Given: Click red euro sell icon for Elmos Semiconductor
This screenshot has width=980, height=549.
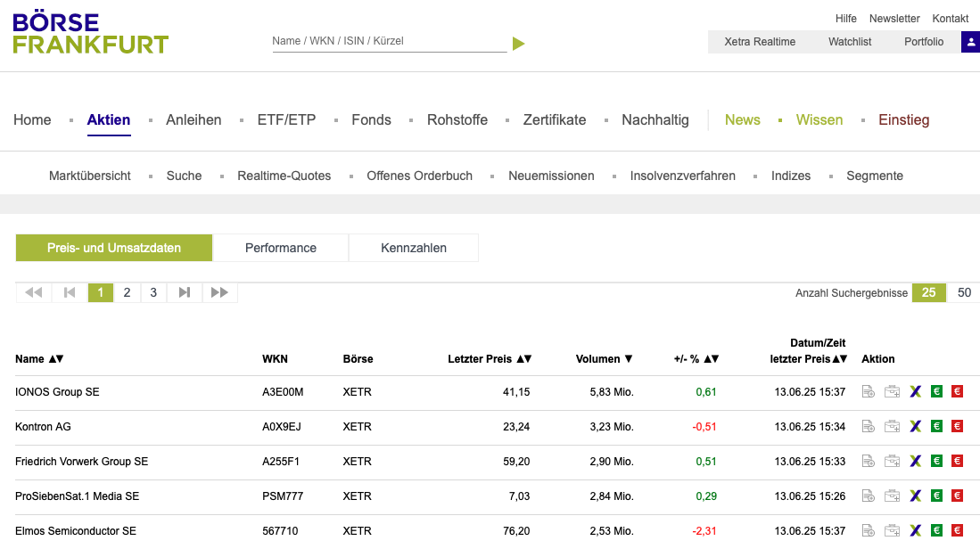Looking at the screenshot, I should click(x=957, y=531).
